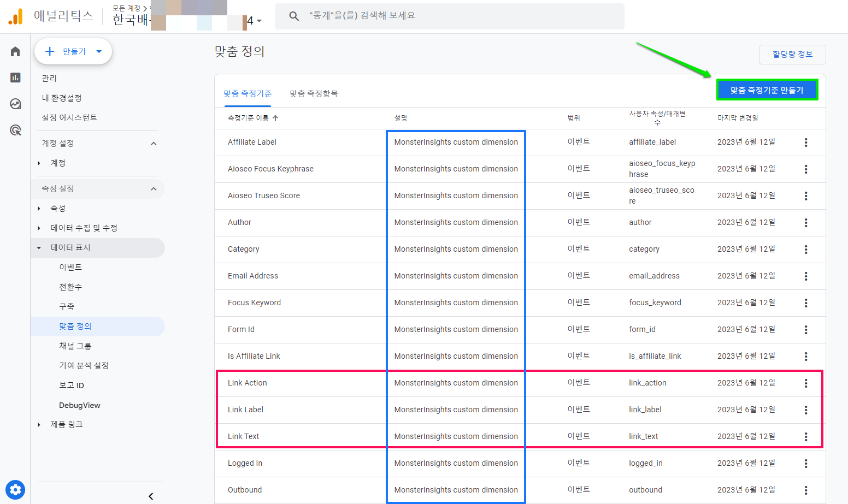Expand the 계정 tree item

point(39,163)
